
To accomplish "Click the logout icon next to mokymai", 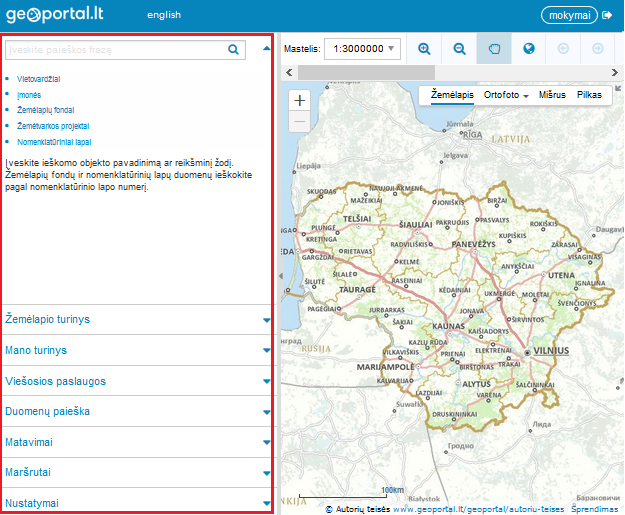I will pos(607,15).
